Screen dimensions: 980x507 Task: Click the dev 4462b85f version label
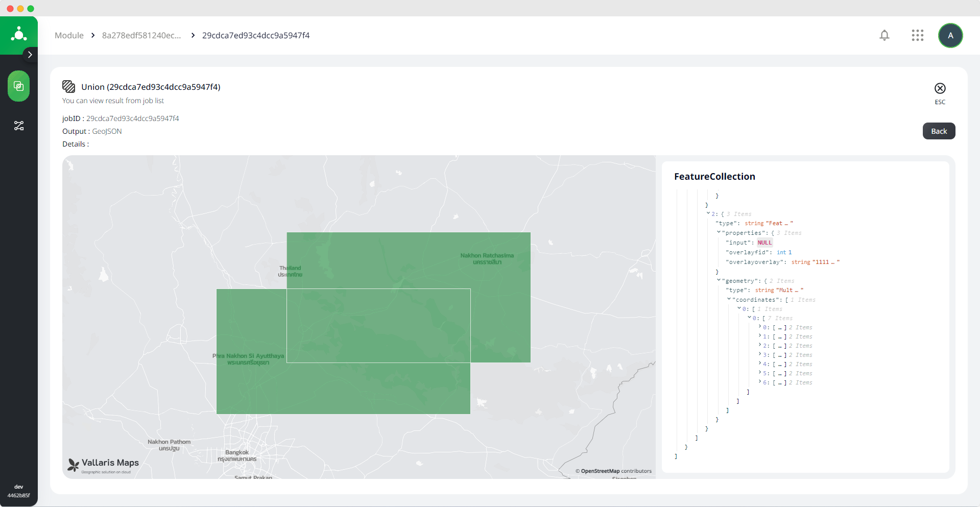18,491
